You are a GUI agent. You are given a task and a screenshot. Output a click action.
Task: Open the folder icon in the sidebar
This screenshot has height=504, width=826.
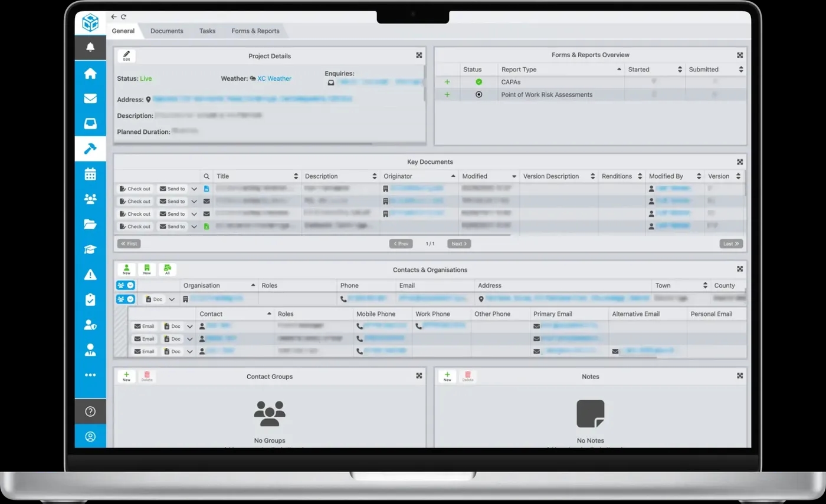click(90, 224)
